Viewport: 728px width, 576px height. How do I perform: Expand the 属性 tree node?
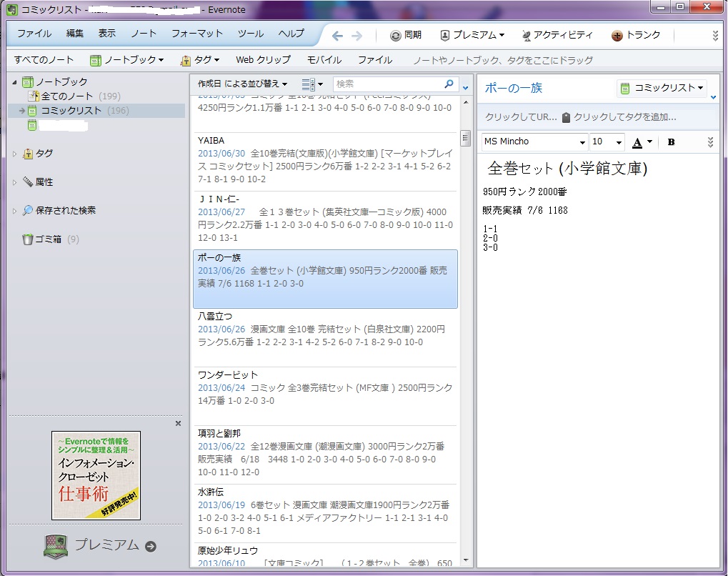point(14,182)
